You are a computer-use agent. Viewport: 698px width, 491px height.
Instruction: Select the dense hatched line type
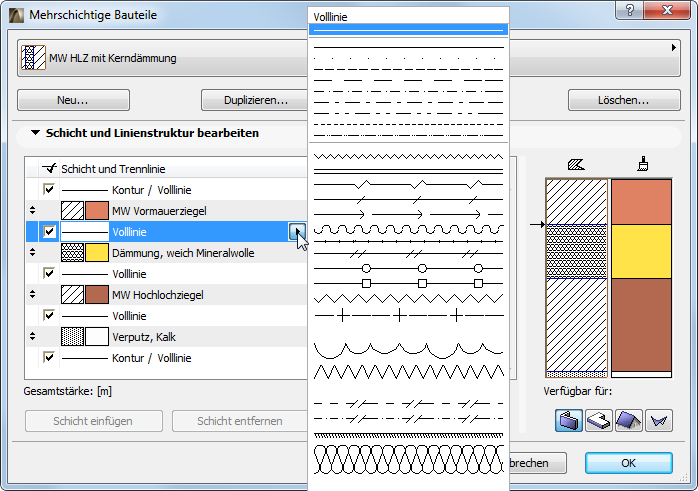click(x=408, y=435)
